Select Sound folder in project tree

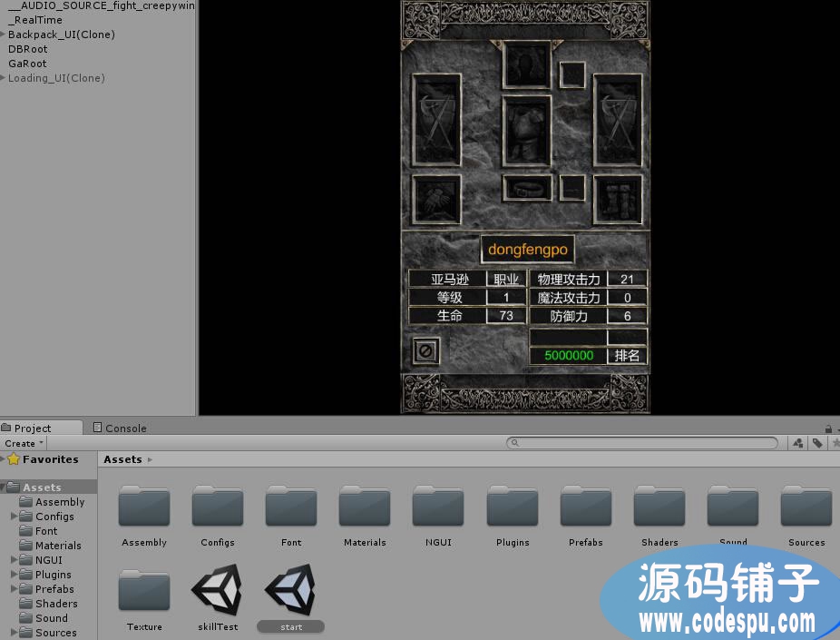click(x=44, y=617)
